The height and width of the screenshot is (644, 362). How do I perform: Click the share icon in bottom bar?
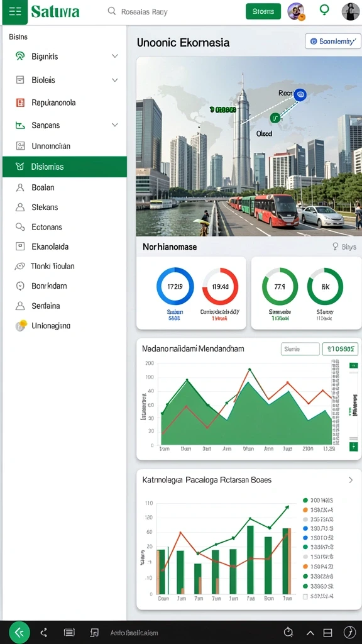coord(45,633)
